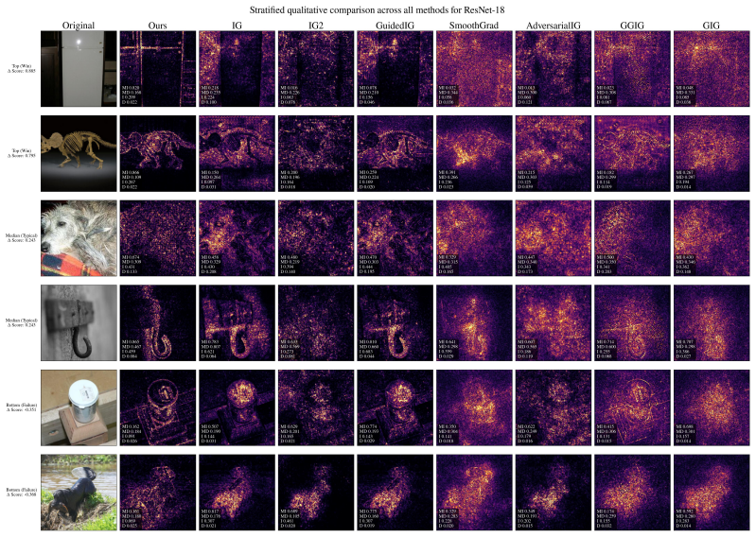Viewport: 756px width, 537px height.
Task: Click the Ours heatmap for the refrigerator
Action: point(158,69)
